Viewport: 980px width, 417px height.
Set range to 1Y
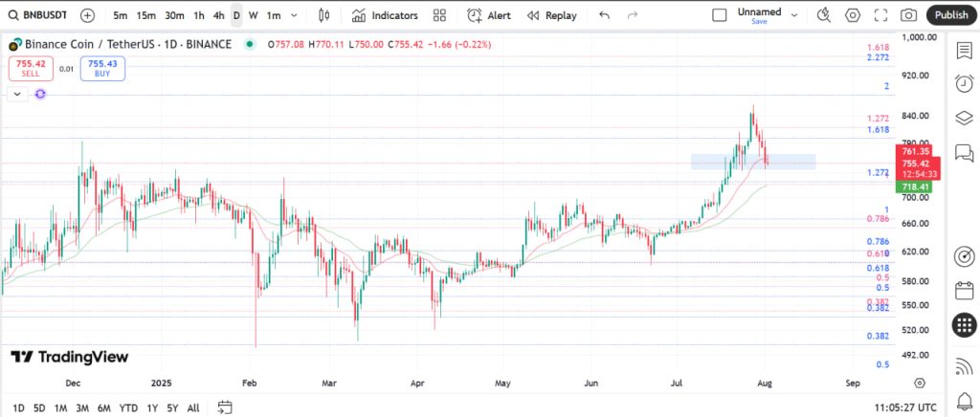(x=152, y=408)
